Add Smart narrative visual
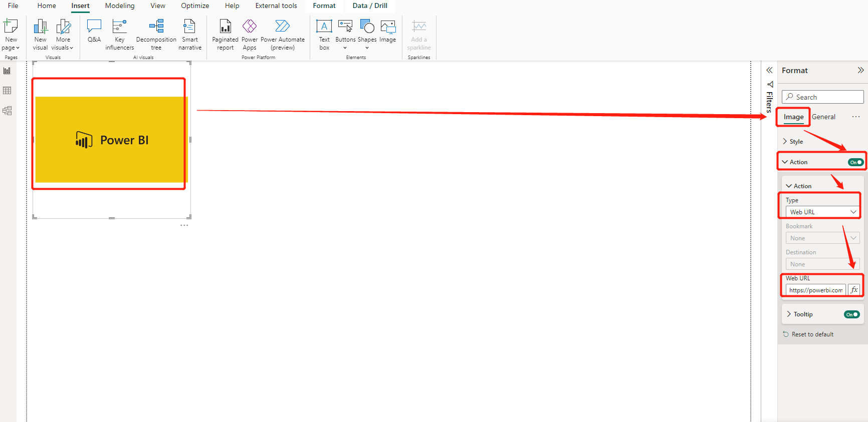This screenshot has width=868, height=422. point(189,34)
